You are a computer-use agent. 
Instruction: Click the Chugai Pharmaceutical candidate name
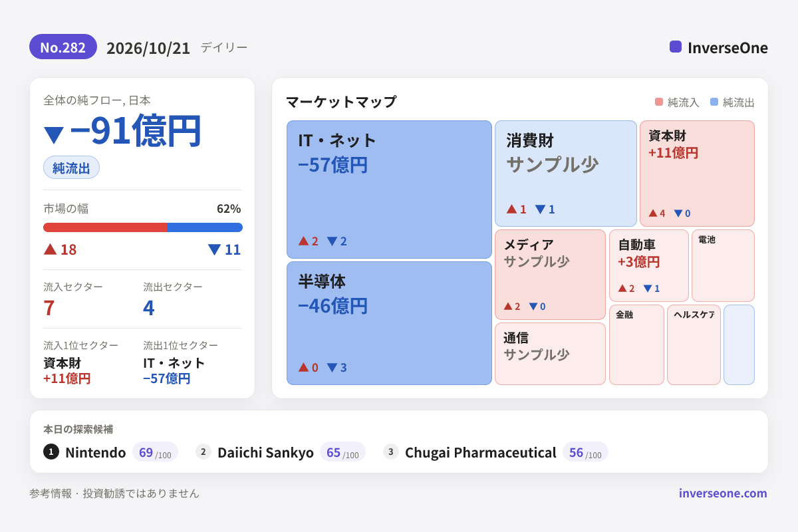click(481, 452)
